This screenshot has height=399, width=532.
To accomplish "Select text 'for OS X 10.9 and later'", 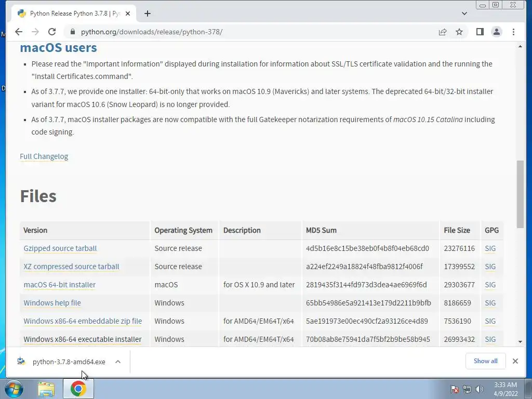I will (x=259, y=285).
